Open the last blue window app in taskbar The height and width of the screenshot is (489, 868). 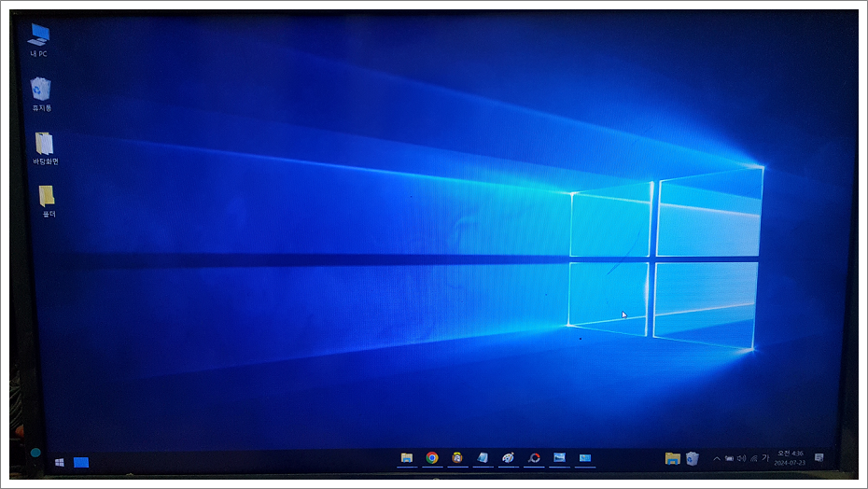pyautogui.click(x=585, y=458)
